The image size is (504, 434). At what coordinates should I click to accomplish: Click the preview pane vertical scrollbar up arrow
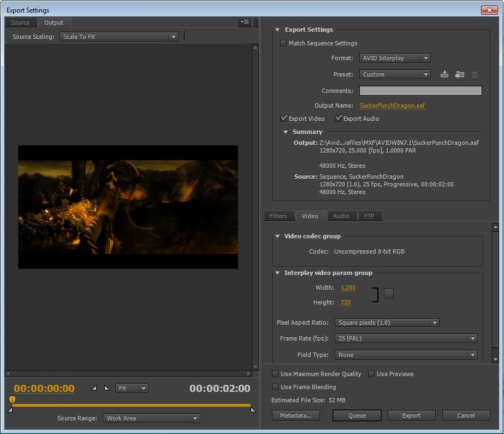(x=255, y=48)
